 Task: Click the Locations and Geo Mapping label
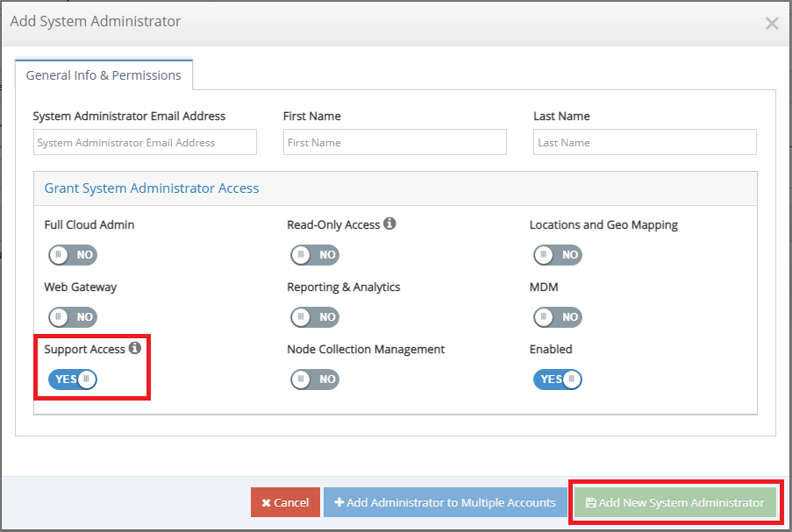coord(603,225)
